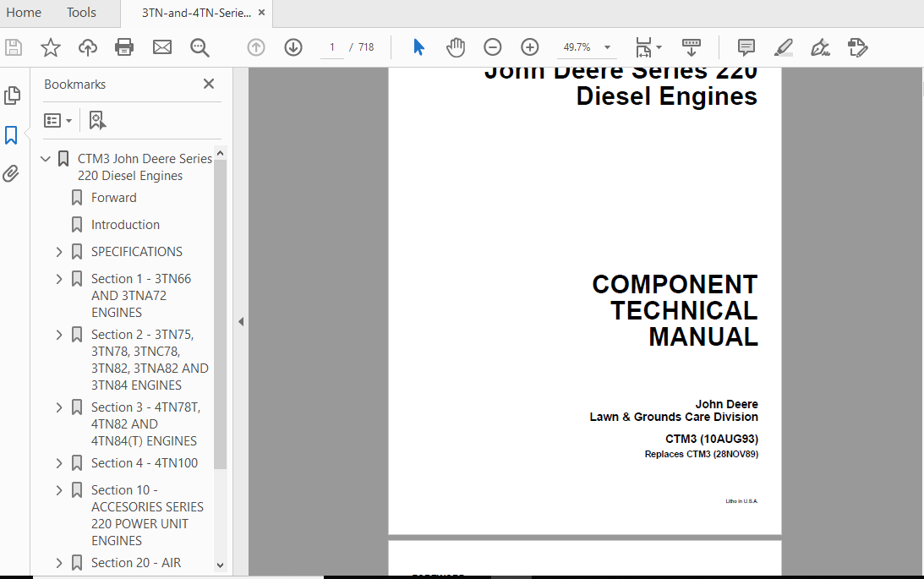Collapse navigation pane with divider arrow
The image size is (924, 579).
pos(241,321)
